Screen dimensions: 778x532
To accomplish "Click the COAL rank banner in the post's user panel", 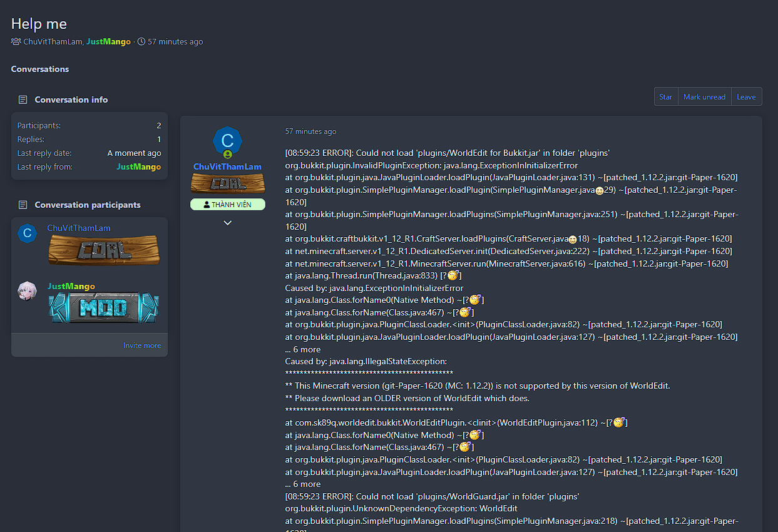I will pyautogui.click(x=227, y=183).
